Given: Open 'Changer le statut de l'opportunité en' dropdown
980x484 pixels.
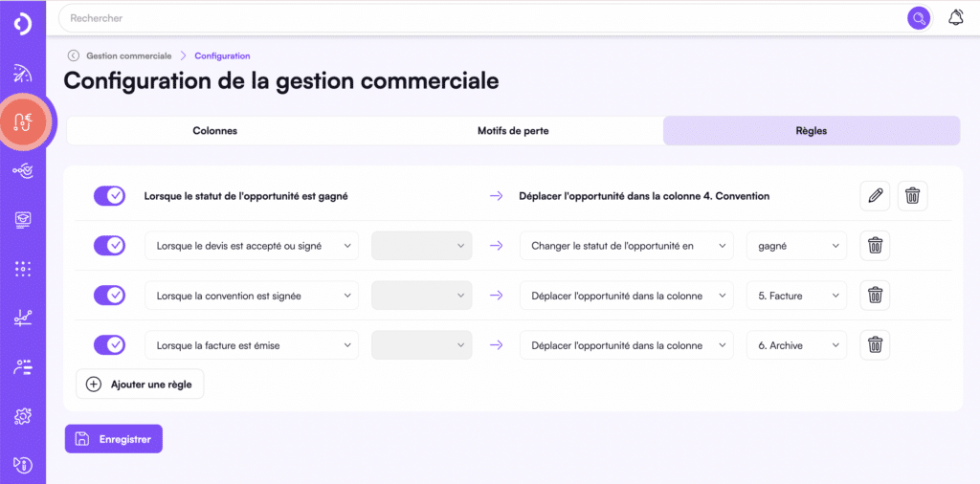Looking at the screenshot, I should (627, 246).
